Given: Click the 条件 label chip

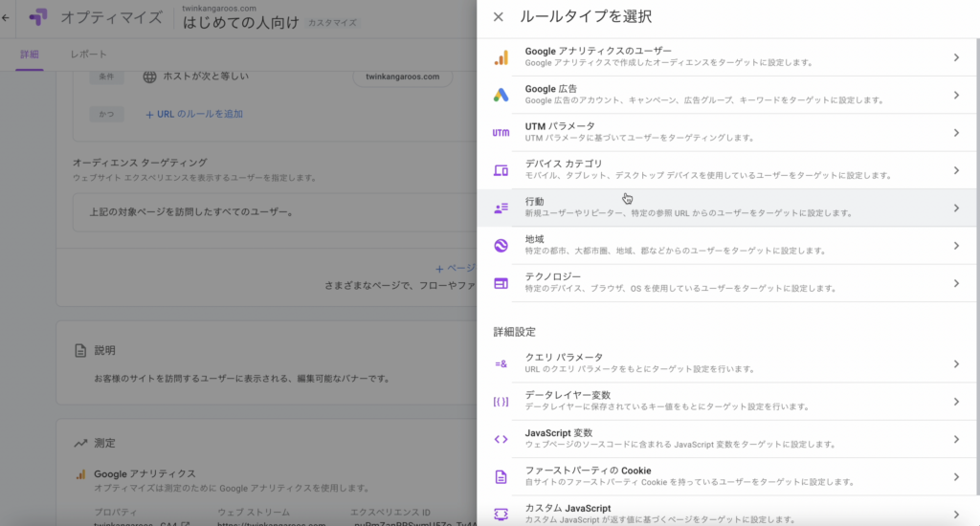Looking at the screenshot, I should pos(107,77).
